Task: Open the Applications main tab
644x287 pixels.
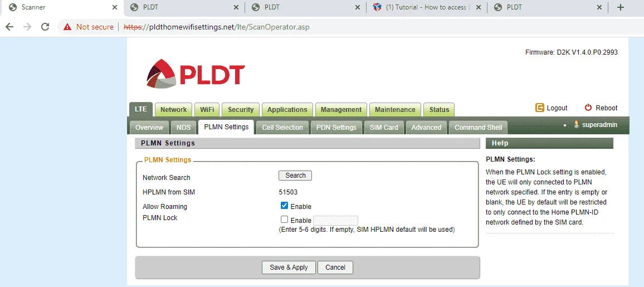Action: pos(287,110)
